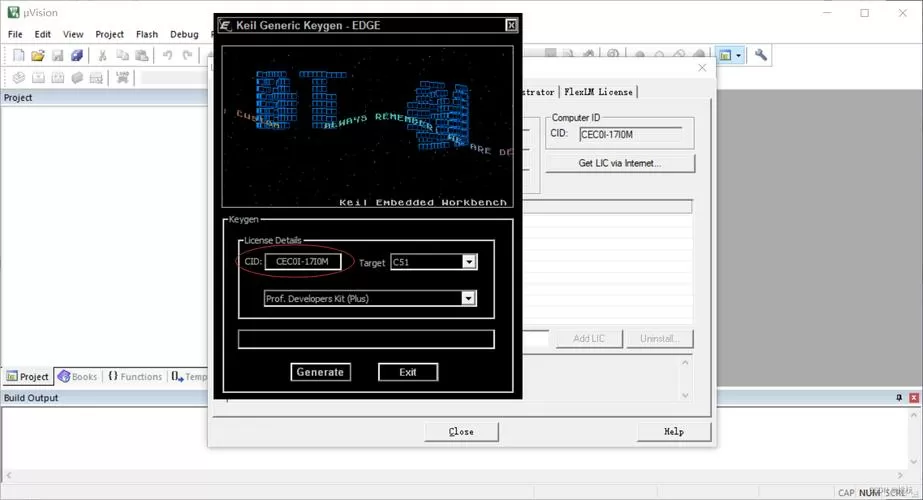
Task: Open the Flash menu
Action: [147, 34]
